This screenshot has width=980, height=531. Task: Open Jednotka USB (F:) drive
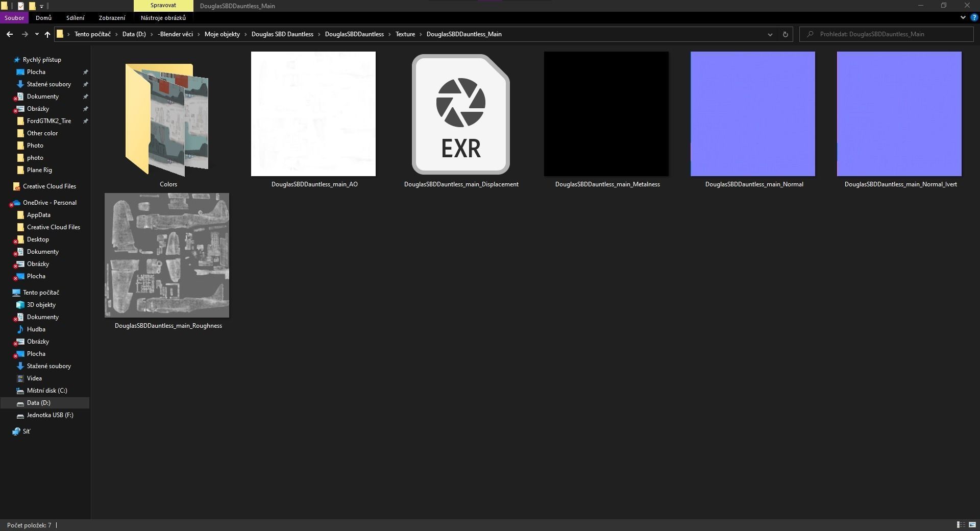tap(50, 415)
